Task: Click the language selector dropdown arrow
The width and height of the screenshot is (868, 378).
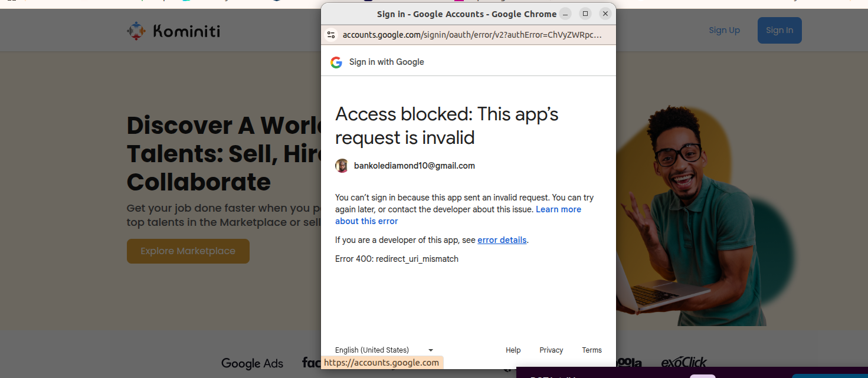Action: pos(431,350)
